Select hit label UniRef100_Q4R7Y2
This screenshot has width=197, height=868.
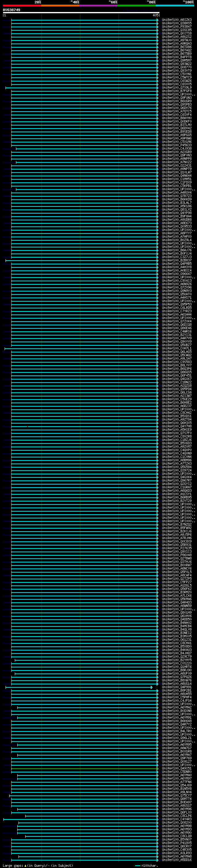pos(177,724)
